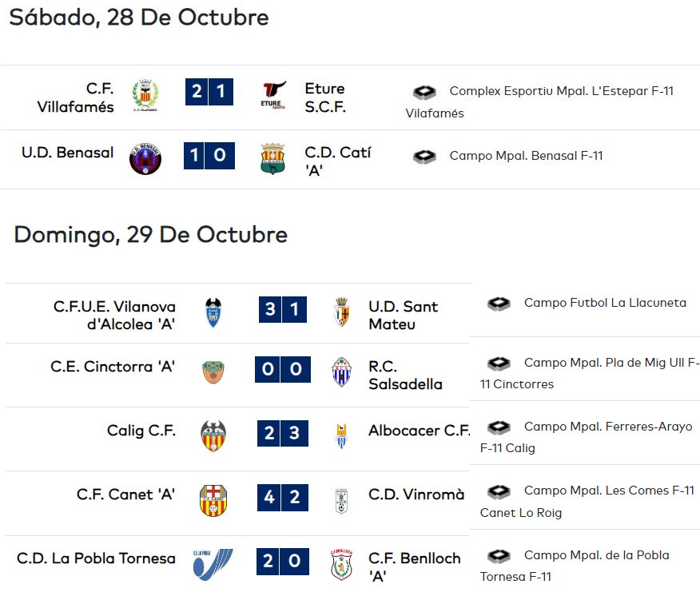Select the C.F.U.E. Vilanova d'Alcolea bat crest

(x=213, y=312)
